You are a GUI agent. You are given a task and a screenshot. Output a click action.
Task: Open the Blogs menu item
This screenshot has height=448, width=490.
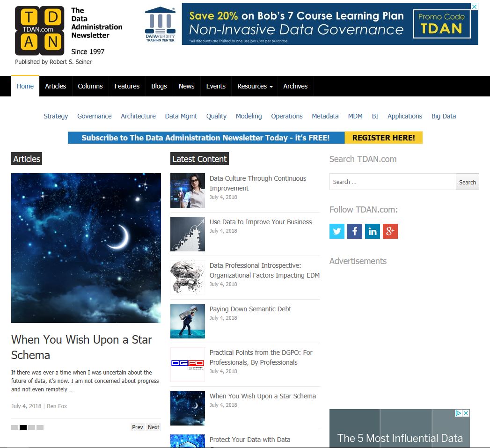tap(159, 86)
